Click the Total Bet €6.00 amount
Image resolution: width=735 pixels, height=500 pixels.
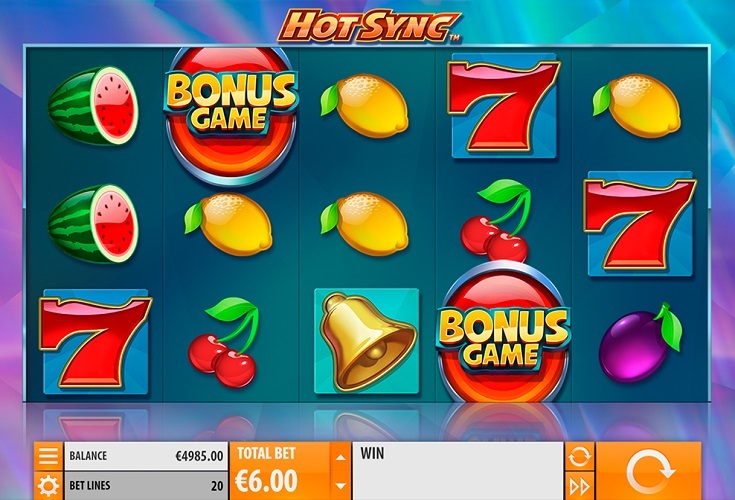[267, 481]
